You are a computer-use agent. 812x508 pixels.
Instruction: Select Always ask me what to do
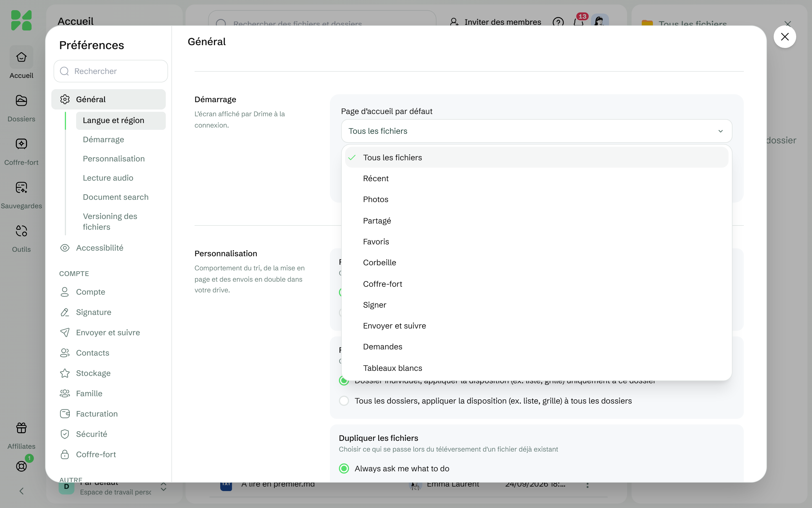(344, 469)
